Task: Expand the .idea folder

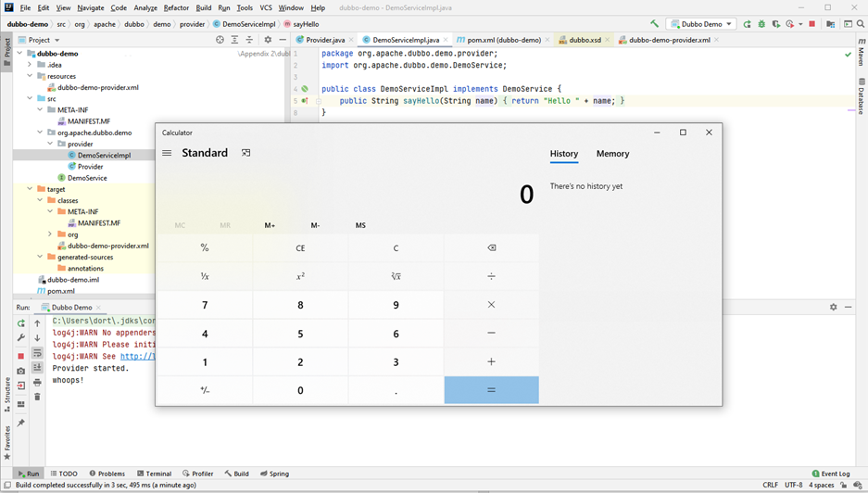Action: tap(30, 65)
